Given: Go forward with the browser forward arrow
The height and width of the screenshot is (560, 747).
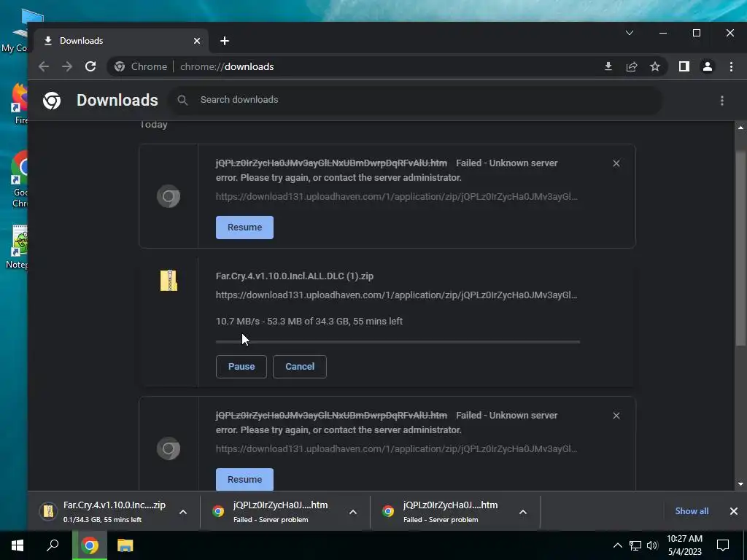Looking at the screenshot, I should click(x=67, y=66).
